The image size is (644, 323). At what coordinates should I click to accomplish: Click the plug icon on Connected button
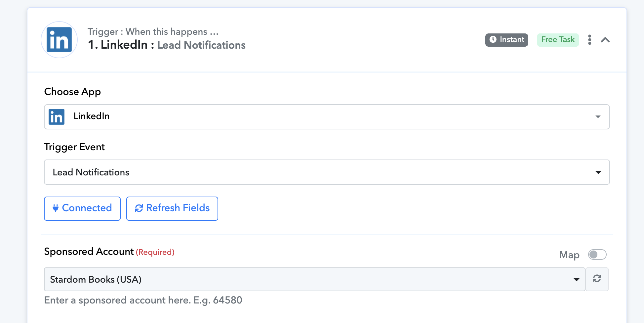tap(56, 208)
